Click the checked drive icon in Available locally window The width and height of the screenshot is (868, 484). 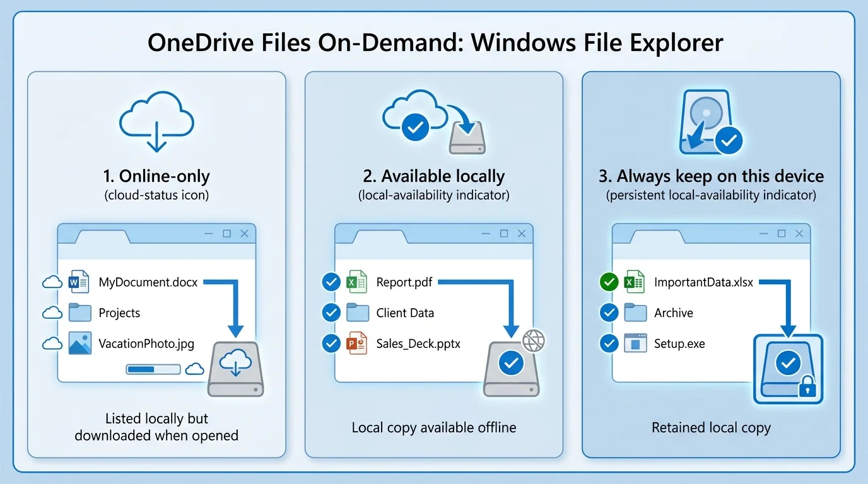(x=511, y=369)
